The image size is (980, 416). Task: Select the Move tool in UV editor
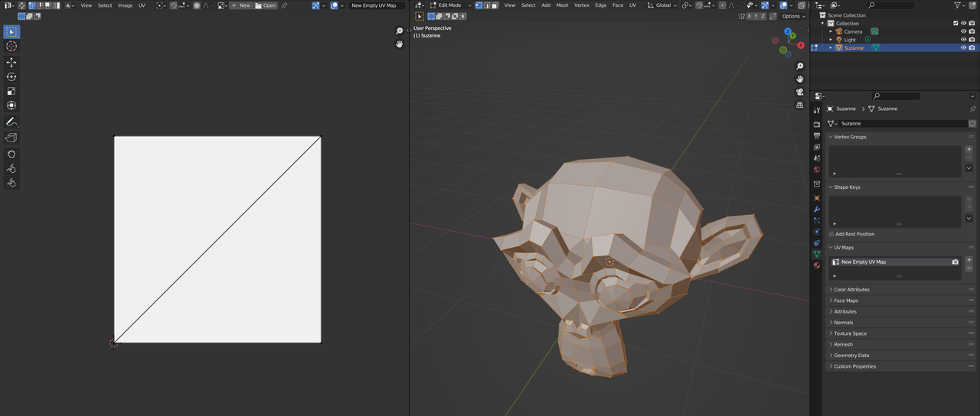[11, 63]
